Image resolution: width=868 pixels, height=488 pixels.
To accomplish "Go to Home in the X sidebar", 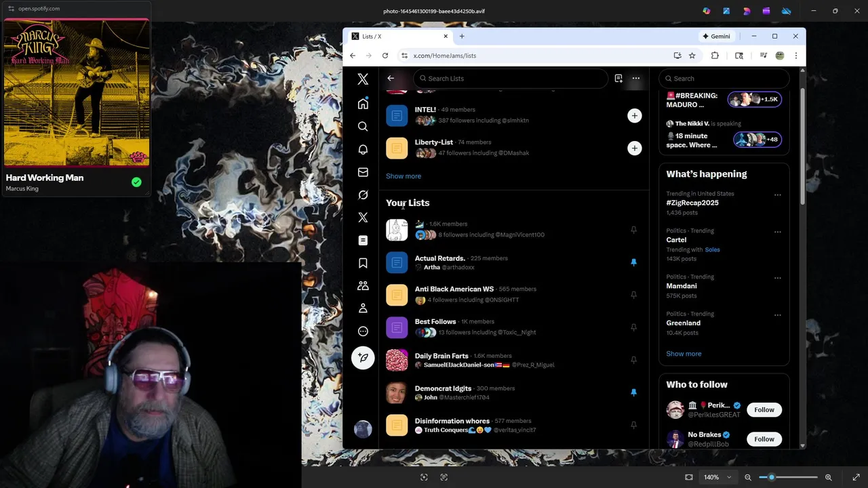I will [x=363, y=104].
